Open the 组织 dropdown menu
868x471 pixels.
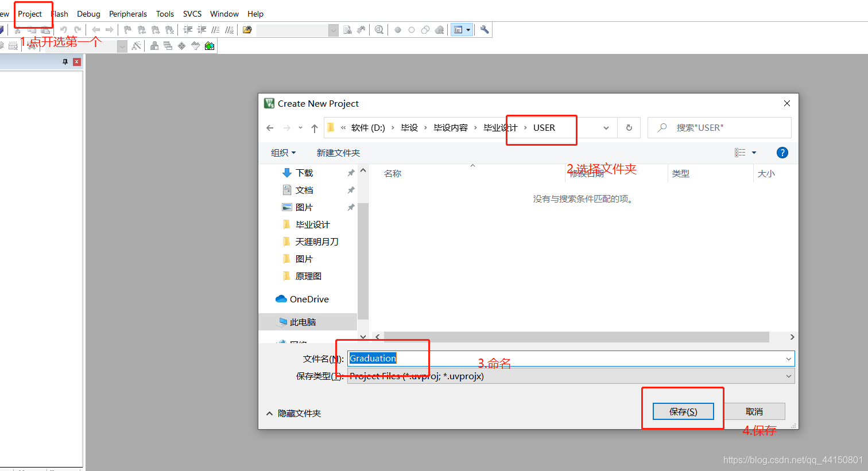(284, 153)
